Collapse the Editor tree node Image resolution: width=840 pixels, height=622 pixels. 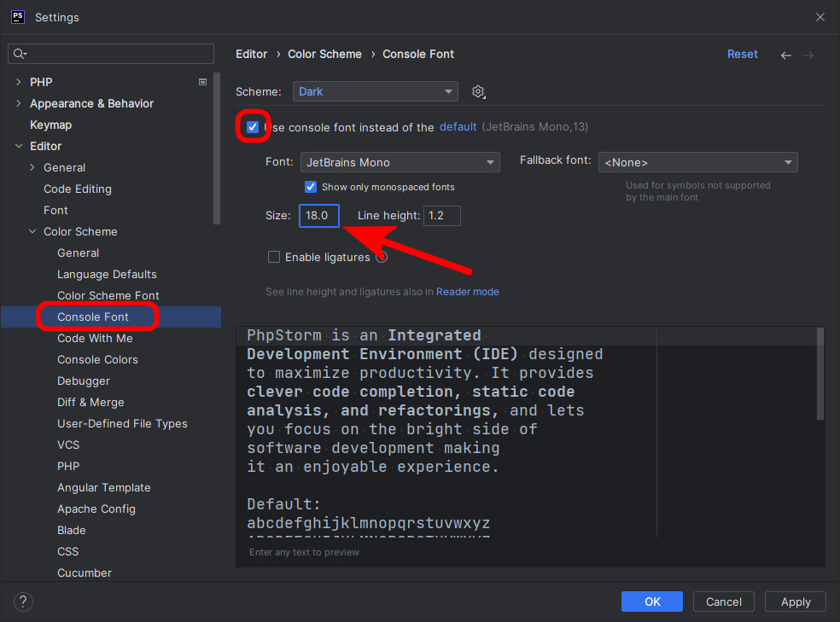pyautogui.click(x=19, y=146)
